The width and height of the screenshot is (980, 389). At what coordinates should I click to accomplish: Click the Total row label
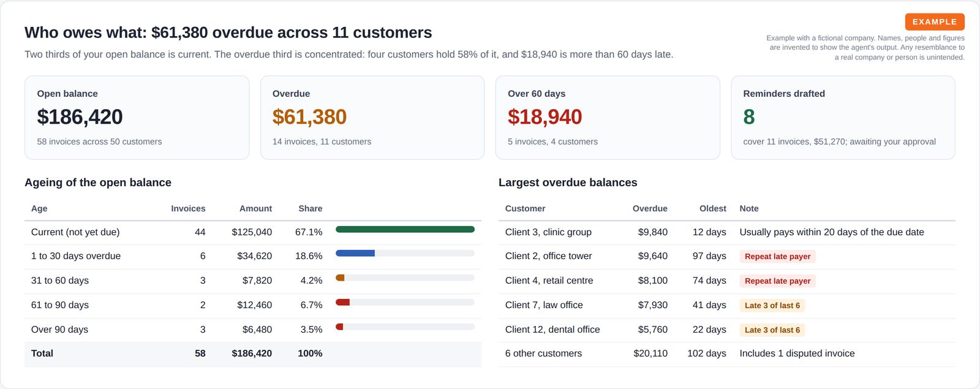[x=42, y=353]
